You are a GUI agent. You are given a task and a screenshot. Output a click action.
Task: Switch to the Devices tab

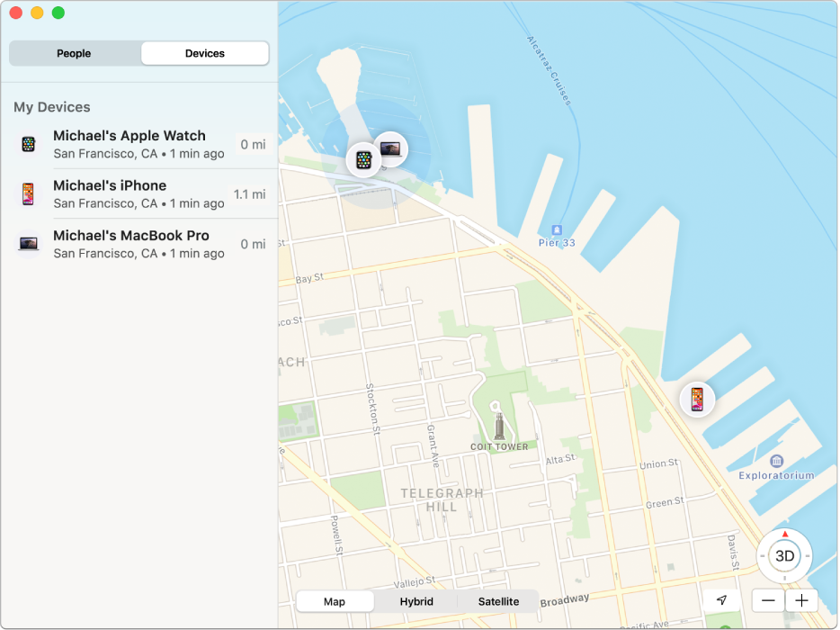[x=205, y=53]
